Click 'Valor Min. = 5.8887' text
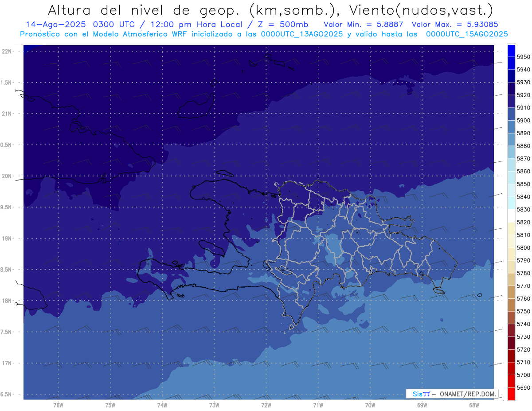This screenshot has width=532, height=411. [363, 24]
